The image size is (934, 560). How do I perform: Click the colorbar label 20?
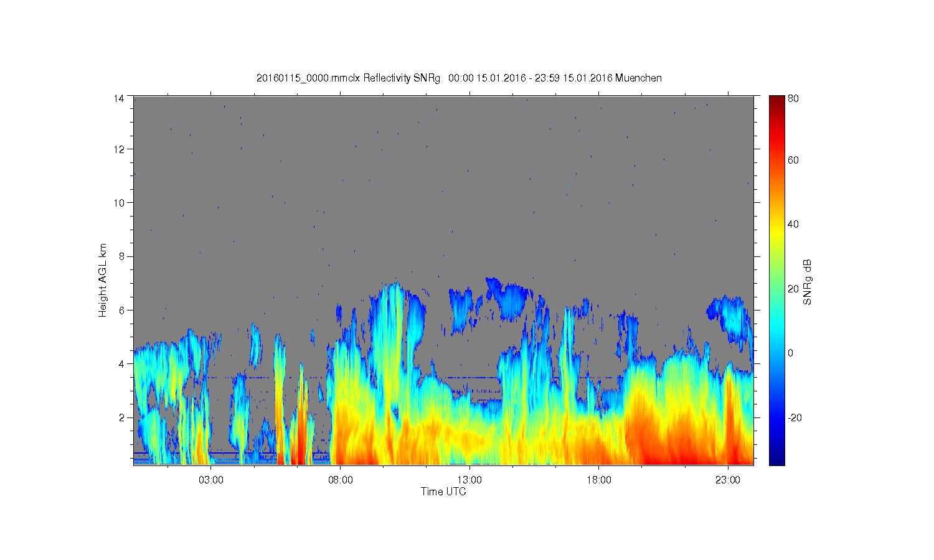(793, 289)
